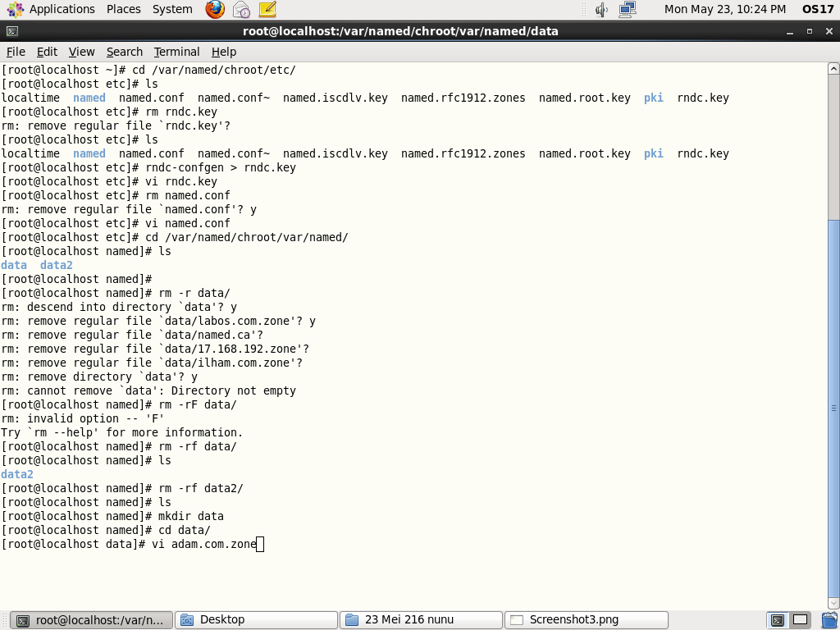Open the Terminal menu in the menubar
The height and width of the screenshot is (630, 840).
coord(176,51)
